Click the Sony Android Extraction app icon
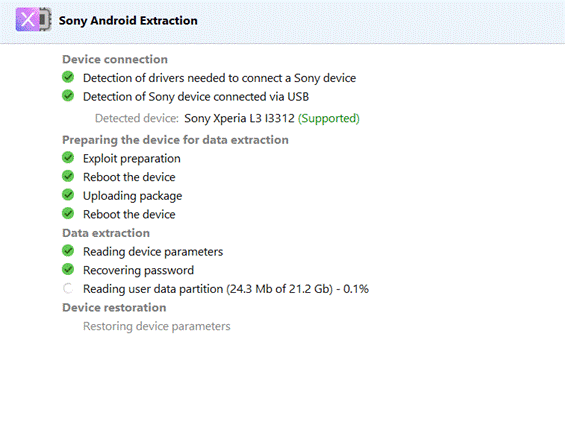 click(x=34, y=19)
